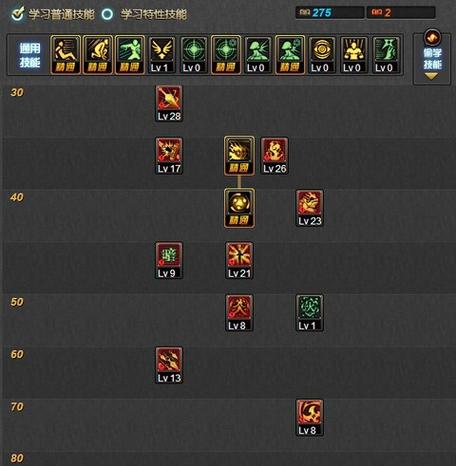
Task: Select the Lv 26 flame skill icon
Action: click(274, 156)
